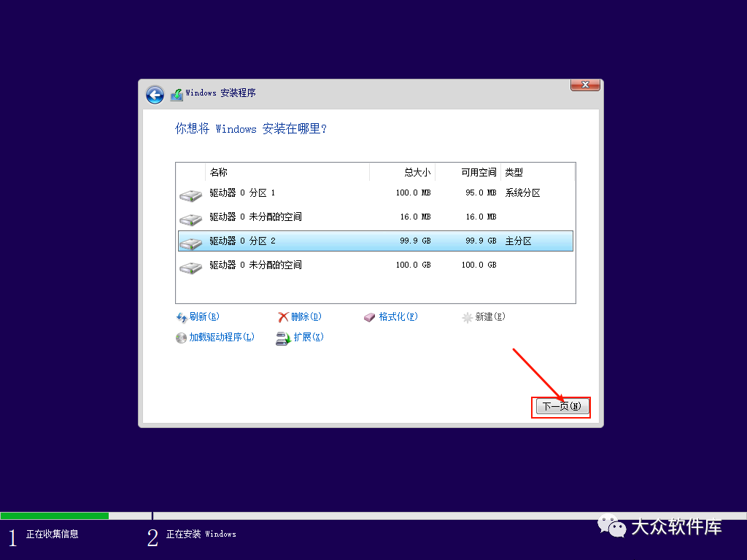Click the 新建 (New) partition icon
Image resolution: width=747 pixels, height=560 pixels.
(x=465, y=316)
